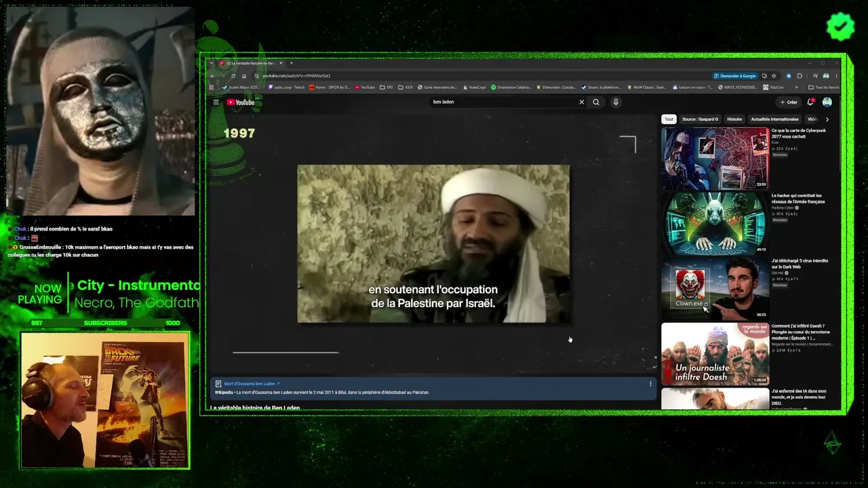Select the 'Source : Gaspard G' chip
This screenshot has width=868, height=488.
pos(700,119)
